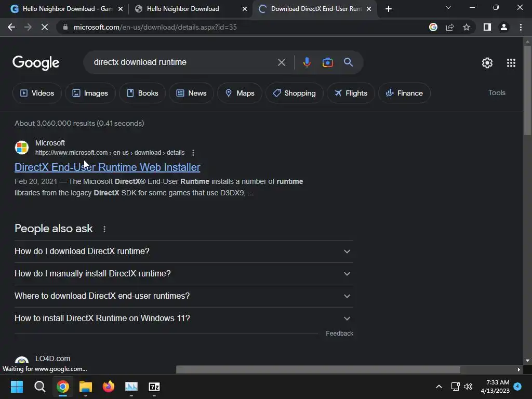Open the volume control in tray
This screenshot has height=399, width=532.
tap(468, 387)
